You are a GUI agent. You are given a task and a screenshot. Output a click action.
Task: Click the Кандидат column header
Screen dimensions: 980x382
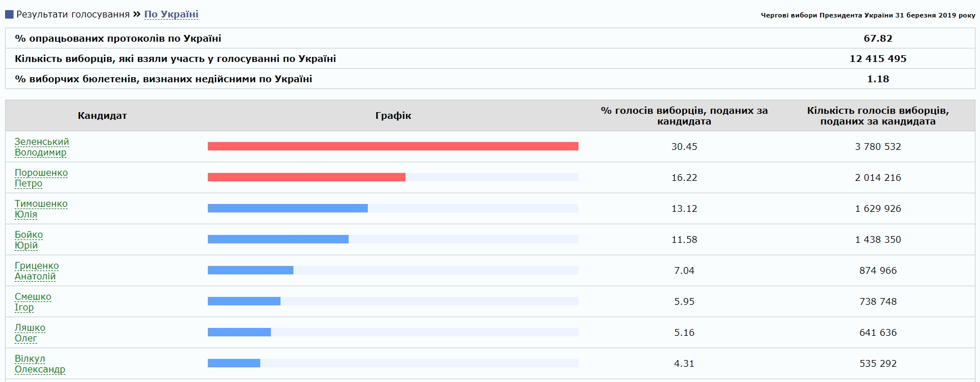[102, 116]
